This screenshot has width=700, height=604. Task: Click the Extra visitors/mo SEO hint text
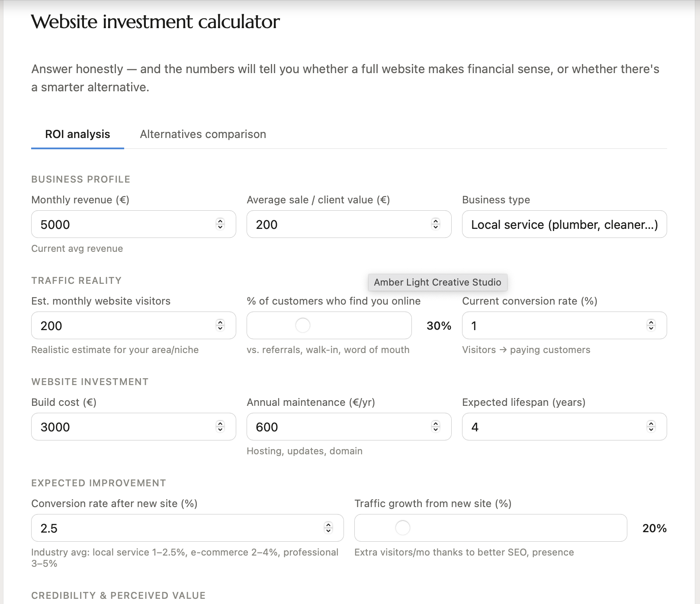pos(464,552)
